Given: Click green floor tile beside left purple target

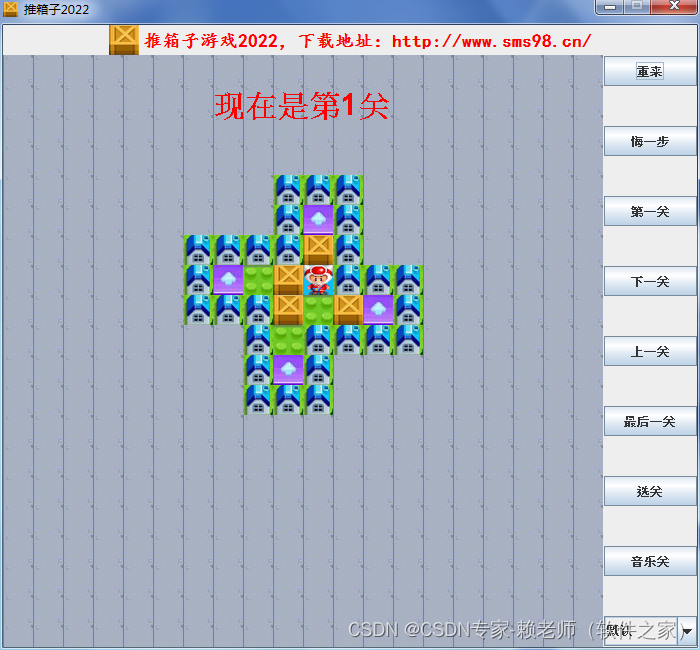Looking at the screenshot, I should tap(258, 280).
